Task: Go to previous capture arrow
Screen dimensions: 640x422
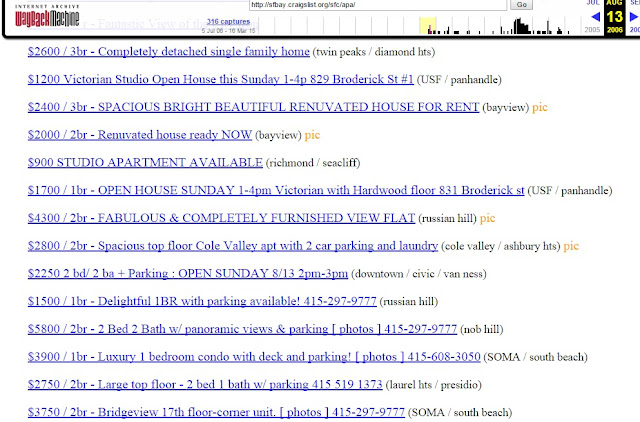Action: point(596,17)
